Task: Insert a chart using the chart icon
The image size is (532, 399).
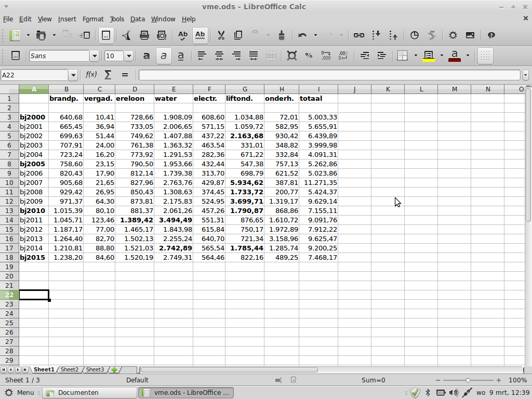Action: click(x=414, y=35)
